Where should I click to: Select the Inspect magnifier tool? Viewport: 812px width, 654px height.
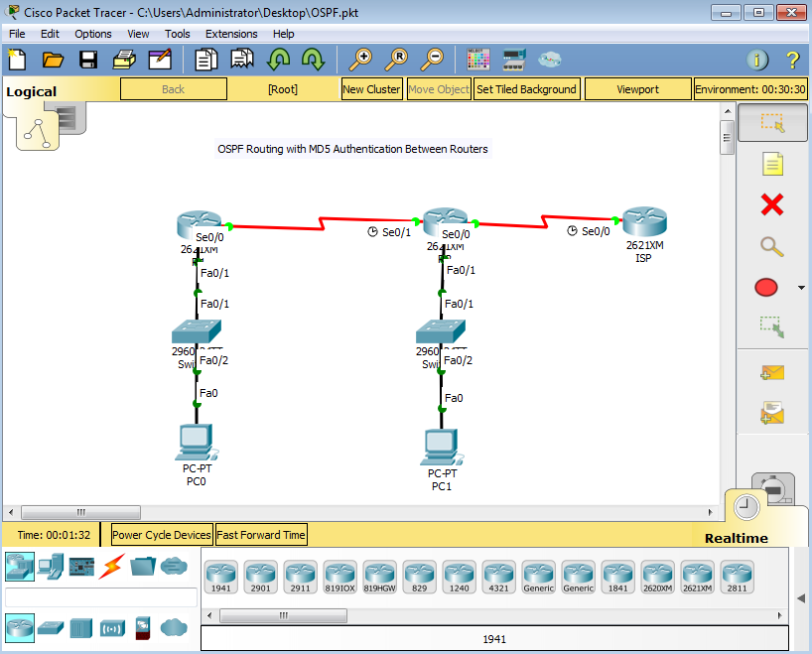pos(772,246)
